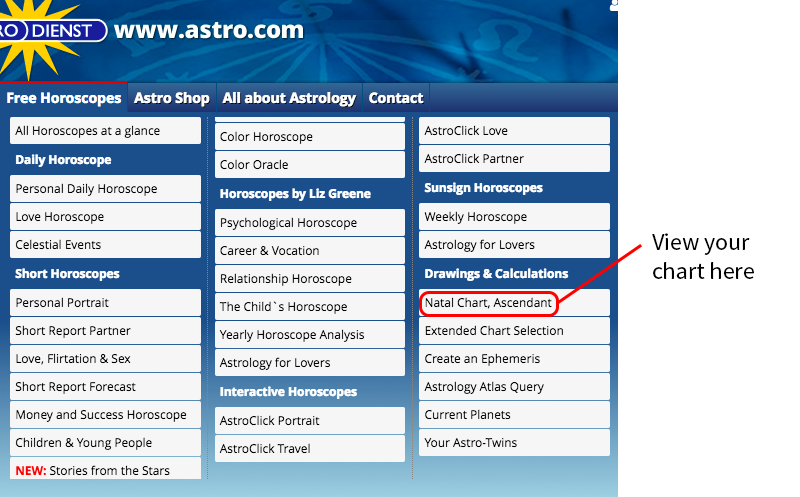The image size is (800, 497).
Task: Open the Free Horoscopes tab
Action: [64, 97]
